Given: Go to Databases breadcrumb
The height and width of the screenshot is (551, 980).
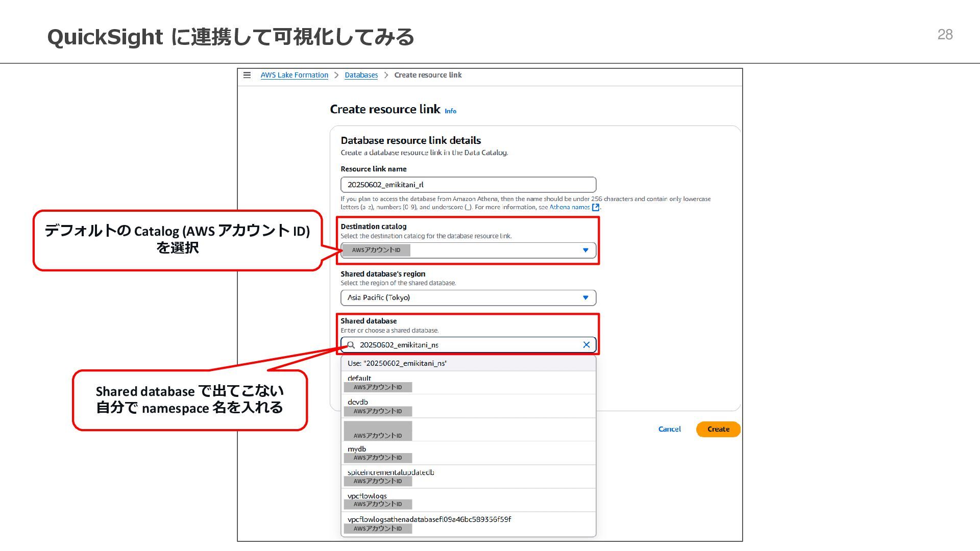Looking at the screenshot, I should pos(361,75).
